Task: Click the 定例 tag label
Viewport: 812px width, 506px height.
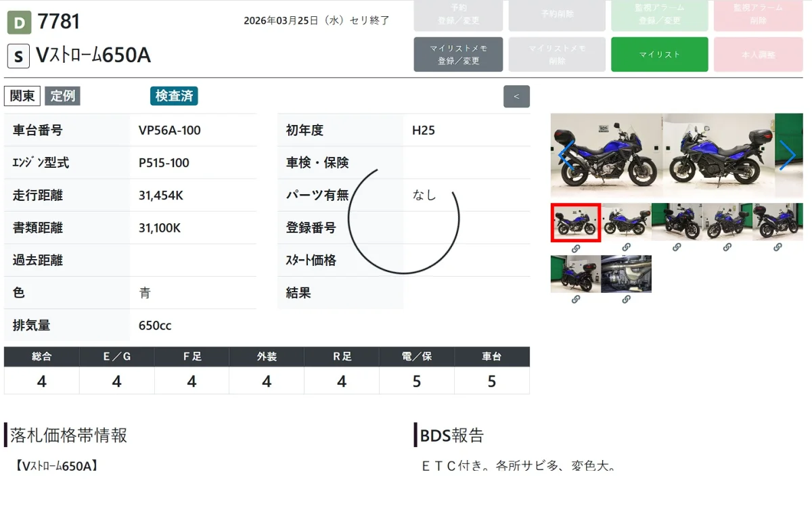Action: click(62, 96)
